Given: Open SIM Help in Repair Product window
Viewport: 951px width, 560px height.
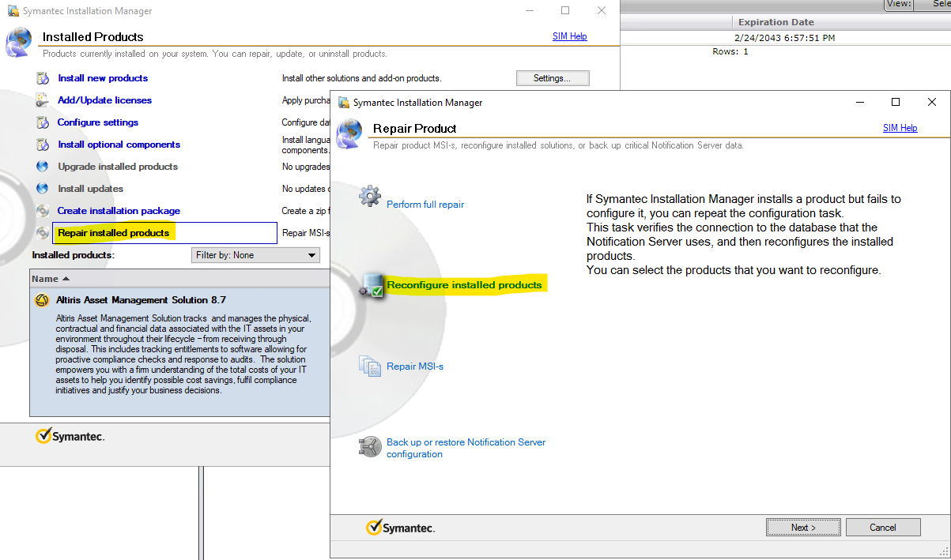Looking at the screenshot, I should tap(900, 128).
